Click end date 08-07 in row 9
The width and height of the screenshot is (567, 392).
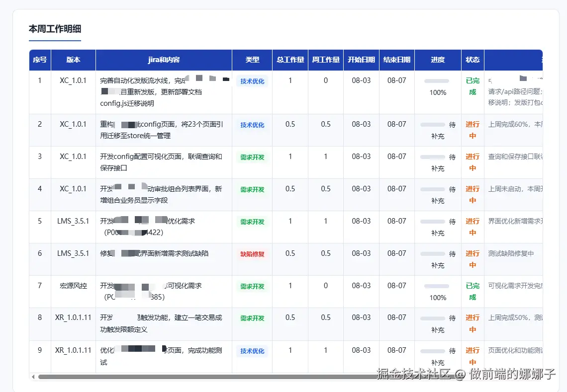(x=397, y=350)
